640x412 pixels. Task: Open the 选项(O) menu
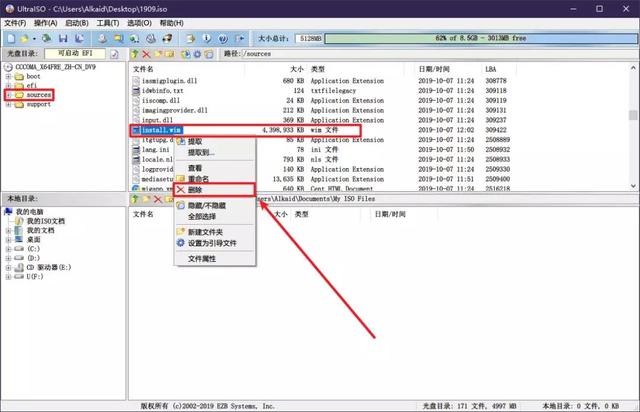click(x=139, y=23)
